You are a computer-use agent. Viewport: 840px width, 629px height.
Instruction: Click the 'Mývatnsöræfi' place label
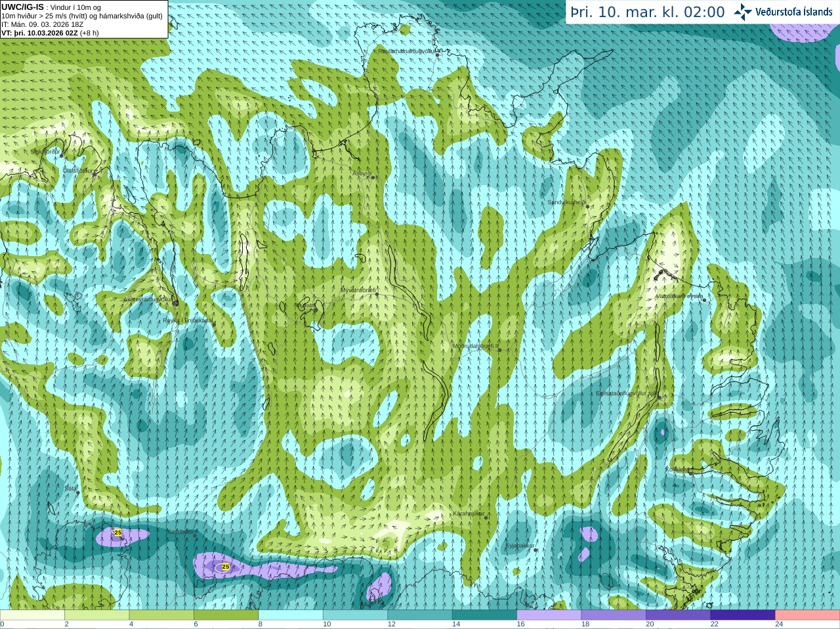[x=358, y=290]
